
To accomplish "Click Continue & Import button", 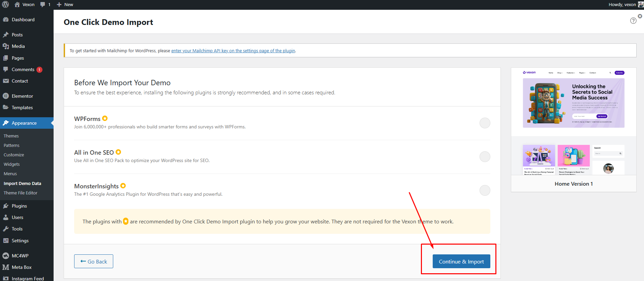I will (461, 261).
